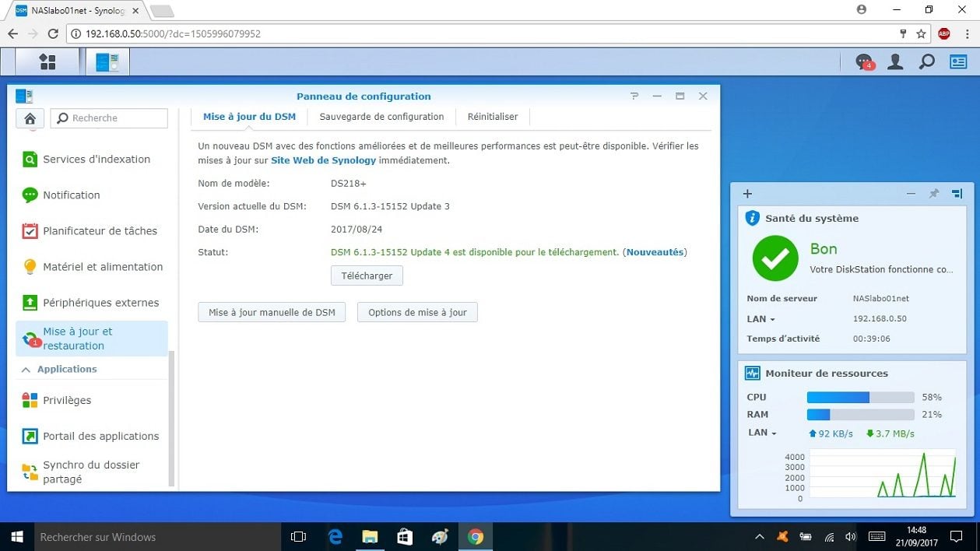This screenshot has width=980, height=551.
Task: Expand the LAN dropdown in Moniteur de ressources
Action: [x=763, y=433]
